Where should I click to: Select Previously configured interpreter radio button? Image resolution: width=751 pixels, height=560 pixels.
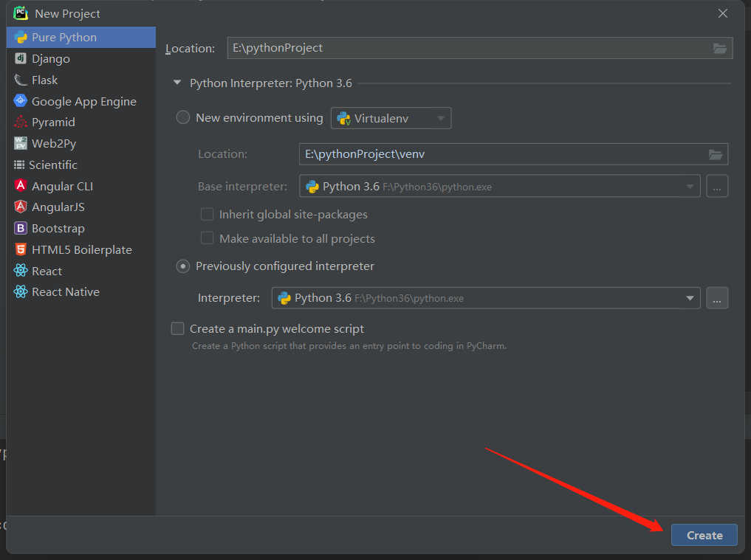183,266
